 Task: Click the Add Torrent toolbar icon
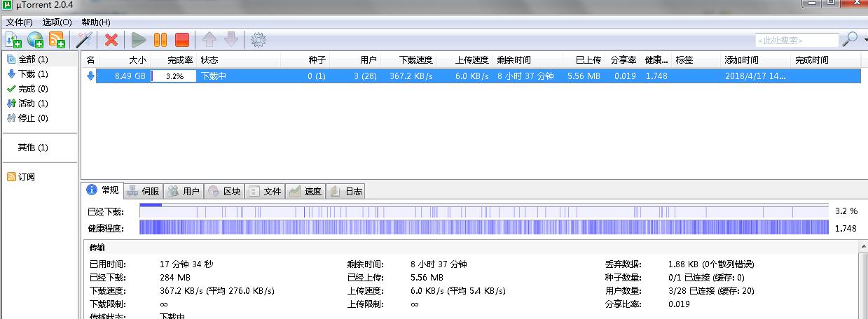tap(14, 40)
